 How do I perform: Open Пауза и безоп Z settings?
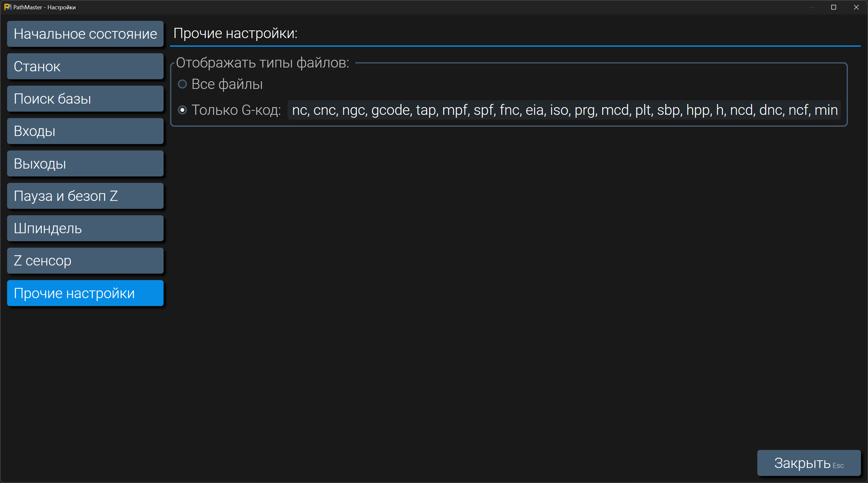coord(85,196)
